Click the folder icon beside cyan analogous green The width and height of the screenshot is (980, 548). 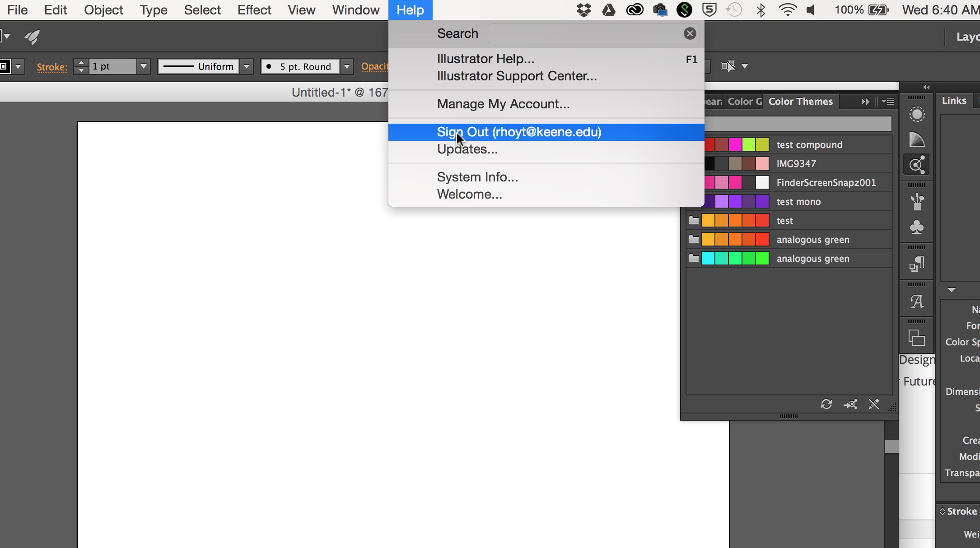(694, 259)
